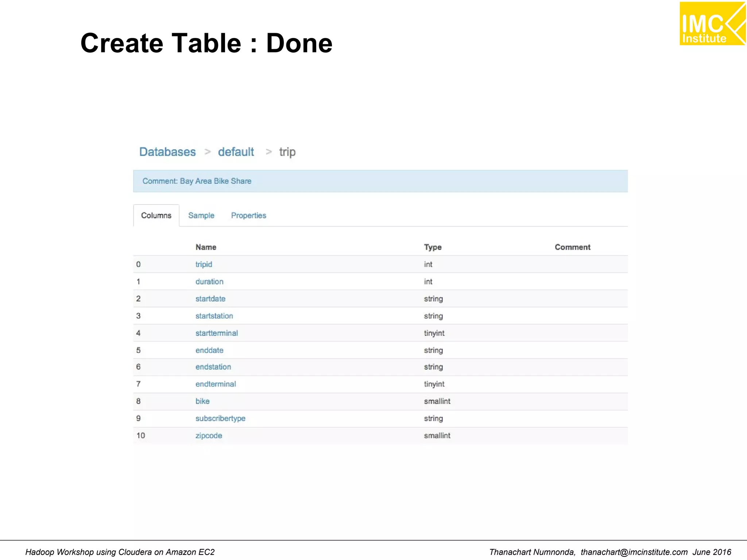Click the Name column header

click(206, 247)
